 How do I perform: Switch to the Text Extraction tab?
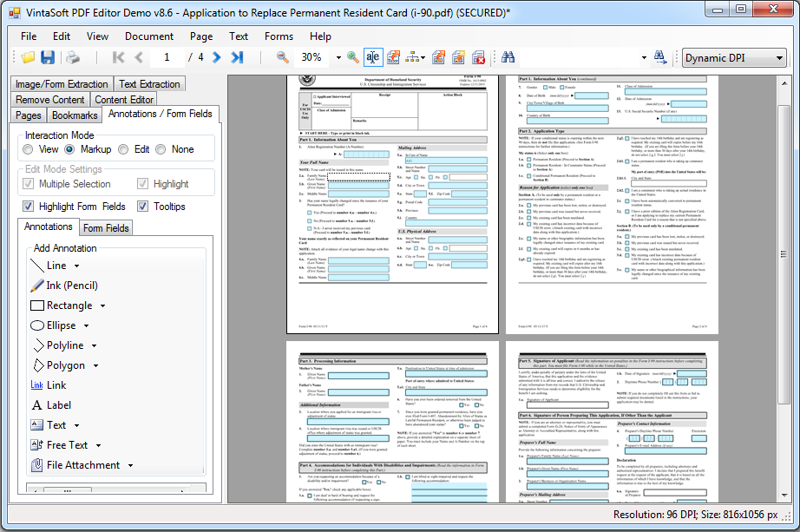149,83
